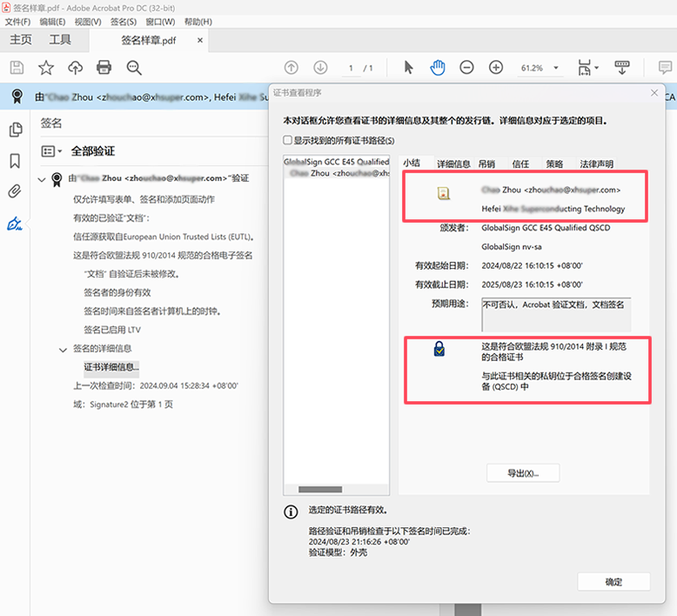The height and width of the screenshot is (616, 677).
Task: Click the qualified certificate padlock icon
Action: tap(439, 349)
